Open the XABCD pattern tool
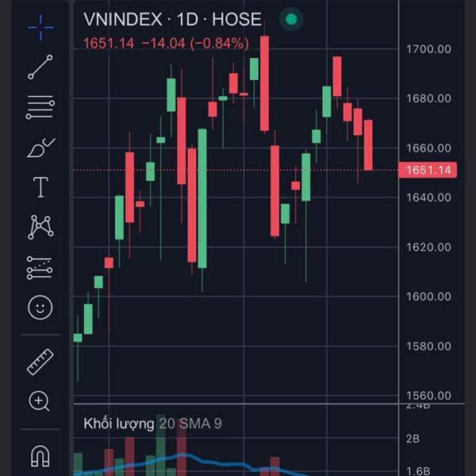Viewport: 476px width, 476px height. 40,228
